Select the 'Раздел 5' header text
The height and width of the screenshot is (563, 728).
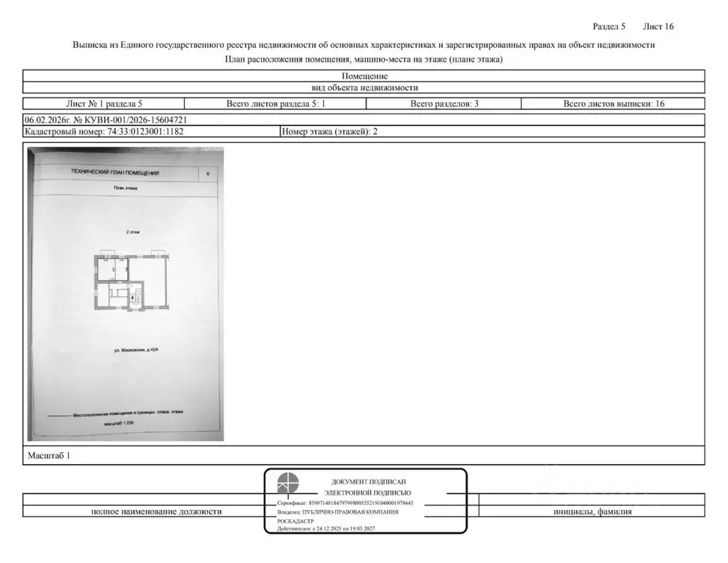click(608, 26)
